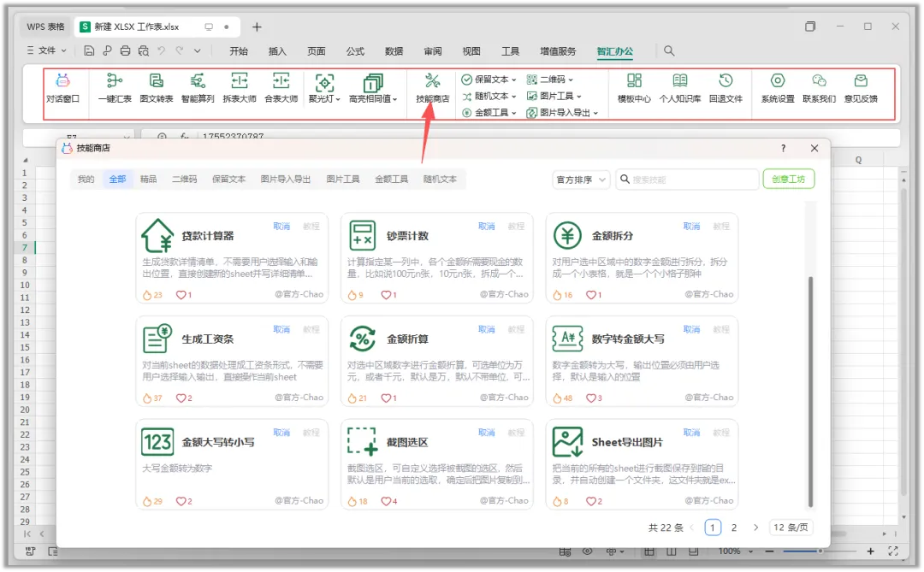The height and width of the screenshot is (572, 924).
Task: Click the 贷款计算器 house icon
Action: point(157,236)
